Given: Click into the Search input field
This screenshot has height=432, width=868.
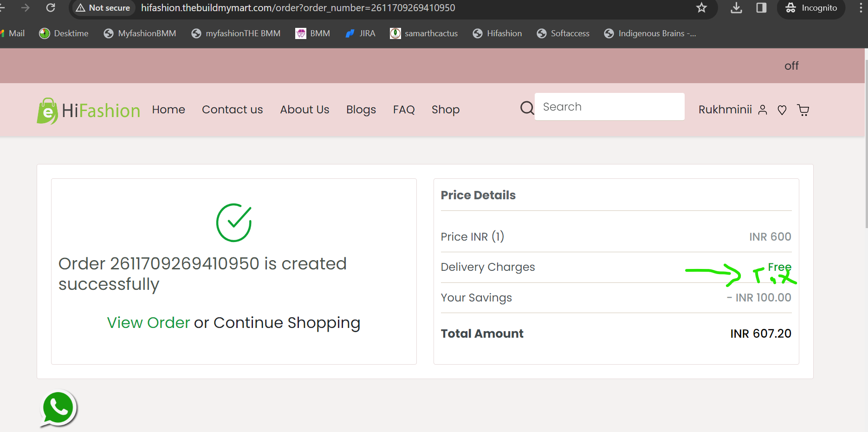Looking at the screenshot, I should pyautogui.click(x=609, y=107).
